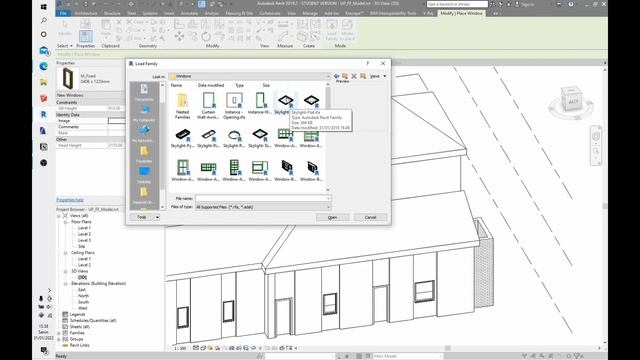
Task: Select Desktop in places sidebar
Action: pos(144,175)
